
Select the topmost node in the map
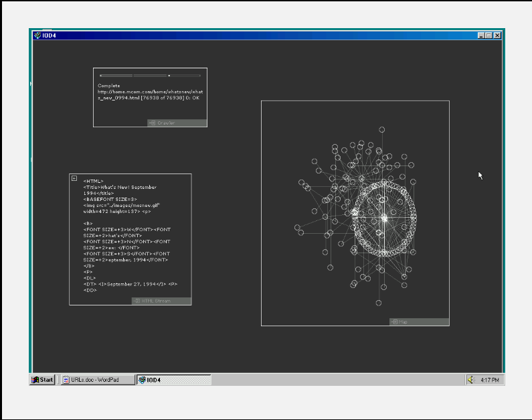(x=381, y=129)
